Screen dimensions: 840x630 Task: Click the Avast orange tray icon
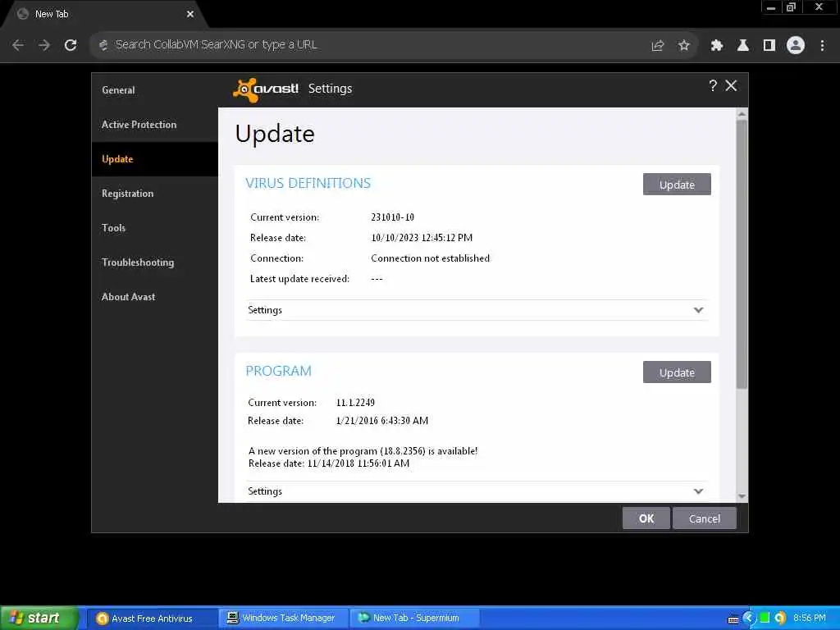pos(780,619)
